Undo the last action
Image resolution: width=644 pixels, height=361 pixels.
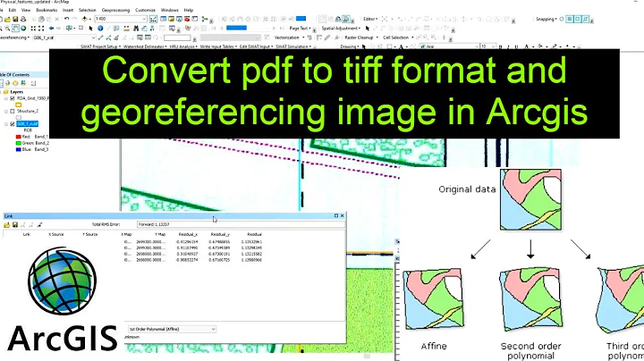point(66,19)
